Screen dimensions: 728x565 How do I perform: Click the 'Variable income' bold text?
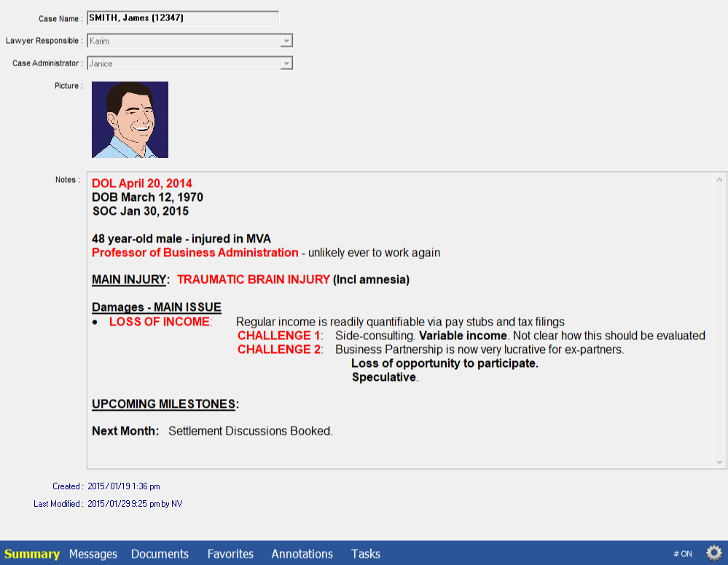463,336
